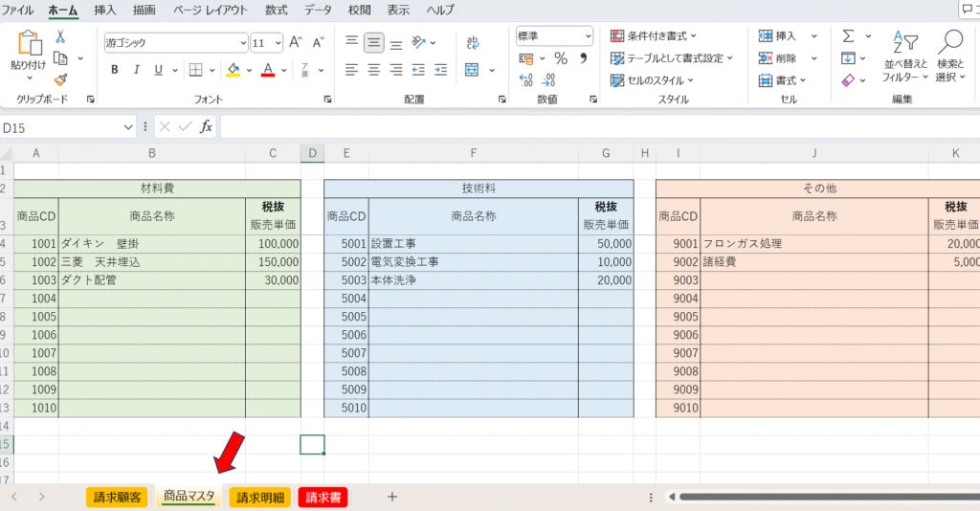The image size is (980, 511).
Task: Click the percent style icon
Action: (x=561, y=58)
